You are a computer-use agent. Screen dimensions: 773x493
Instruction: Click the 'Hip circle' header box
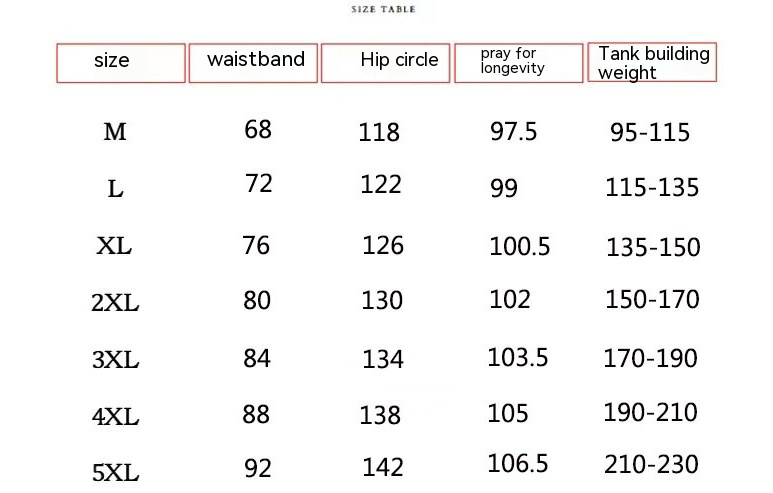pyautogui.click(x=386, y=62)
